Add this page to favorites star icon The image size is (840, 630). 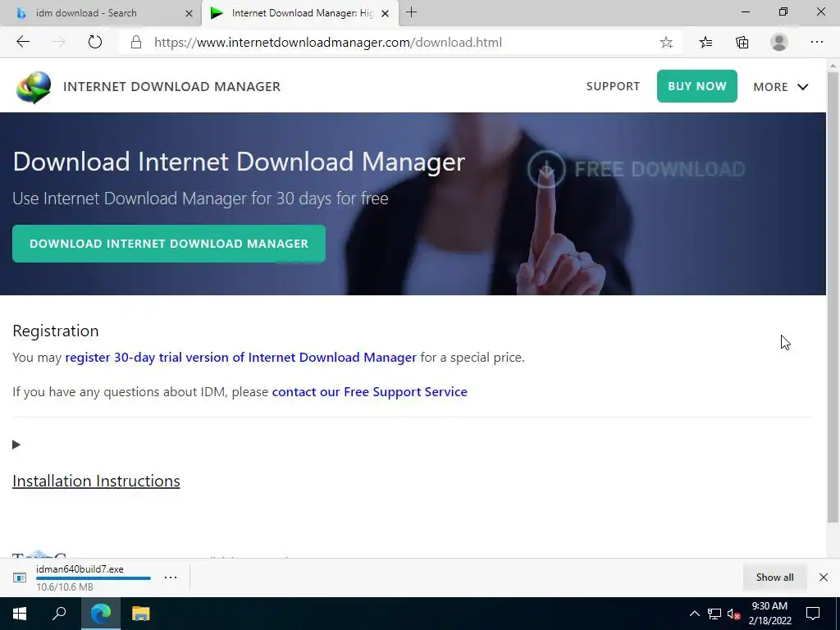coord(666,43)
